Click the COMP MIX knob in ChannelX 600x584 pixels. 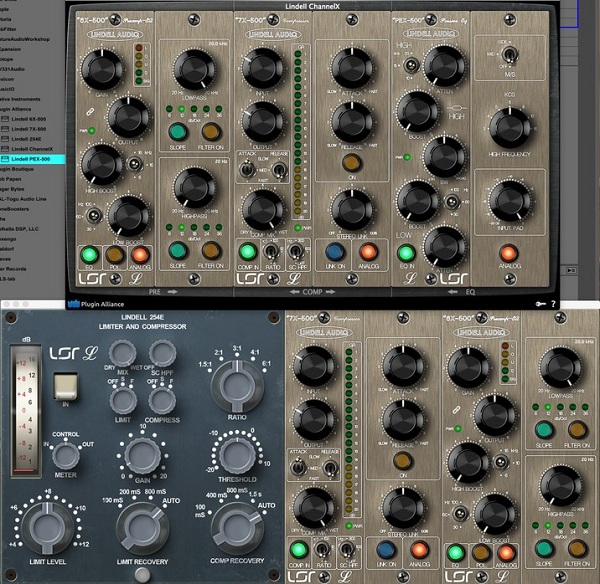pos(263,209)
